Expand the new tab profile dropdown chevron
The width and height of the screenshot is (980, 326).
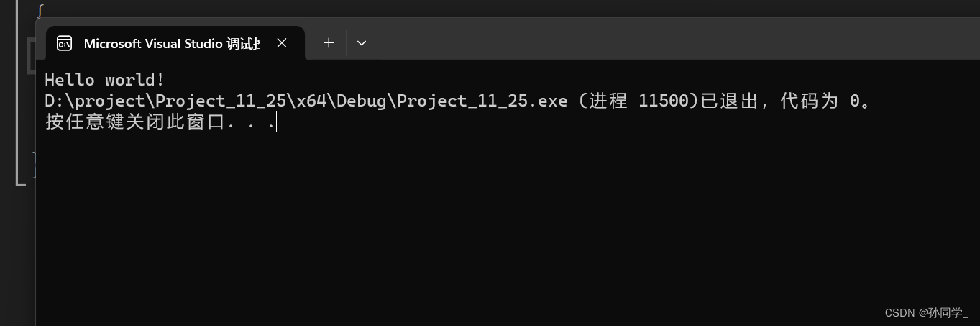click(x=362, y=43)
